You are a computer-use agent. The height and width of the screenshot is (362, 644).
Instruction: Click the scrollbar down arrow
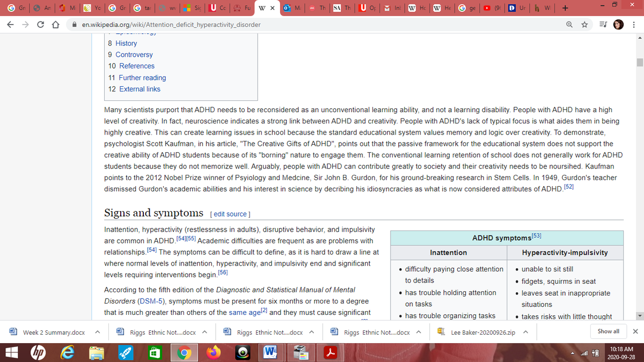(x=639, y=316)
